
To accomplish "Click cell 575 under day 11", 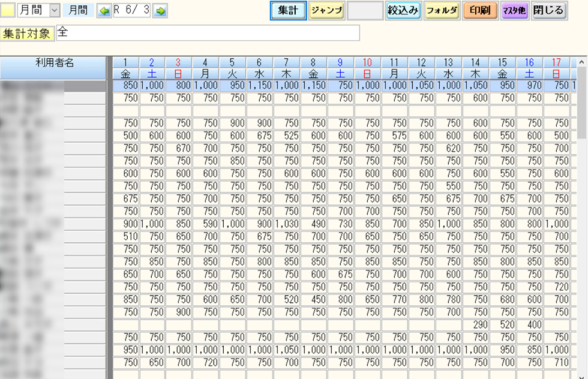I will pyautogui.click(x=395, y=136).
